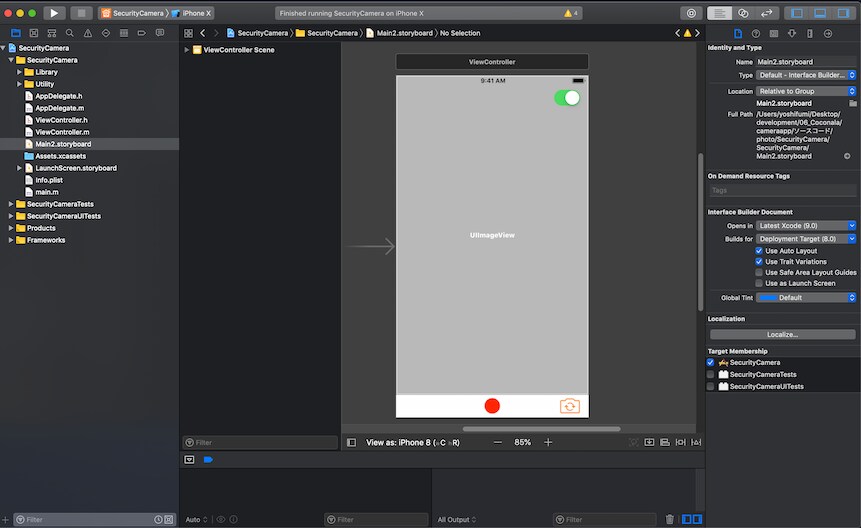
Task: Stop the running app
Action: (81, 13)
